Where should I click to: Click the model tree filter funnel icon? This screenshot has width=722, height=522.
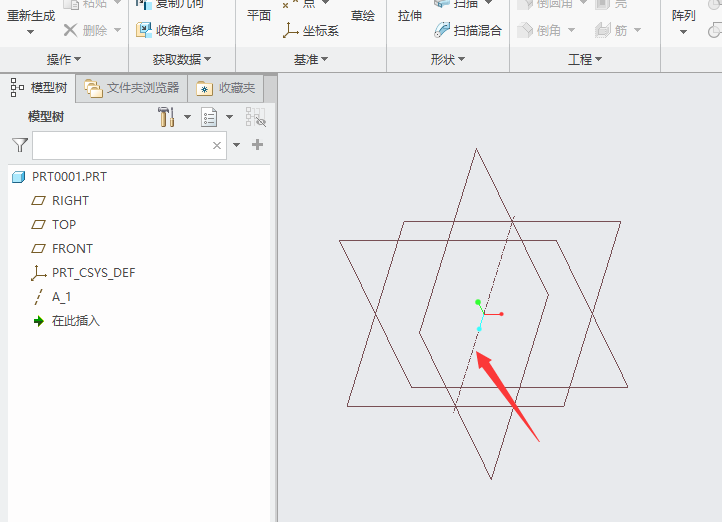point(20,145)
